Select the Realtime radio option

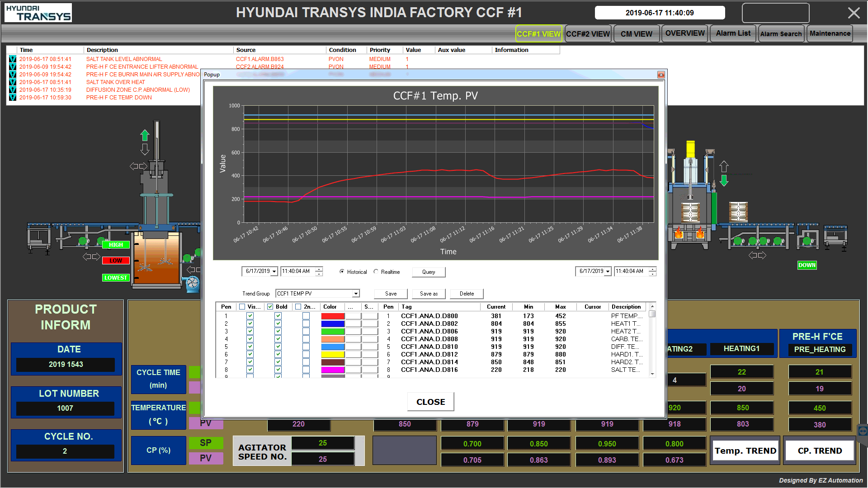376,272
